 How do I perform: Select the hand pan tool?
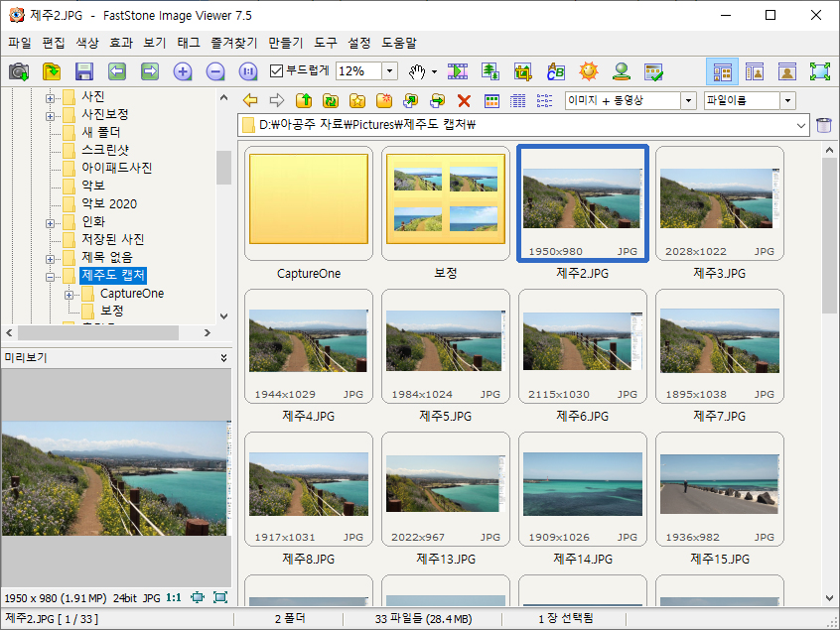coord(417,71)
